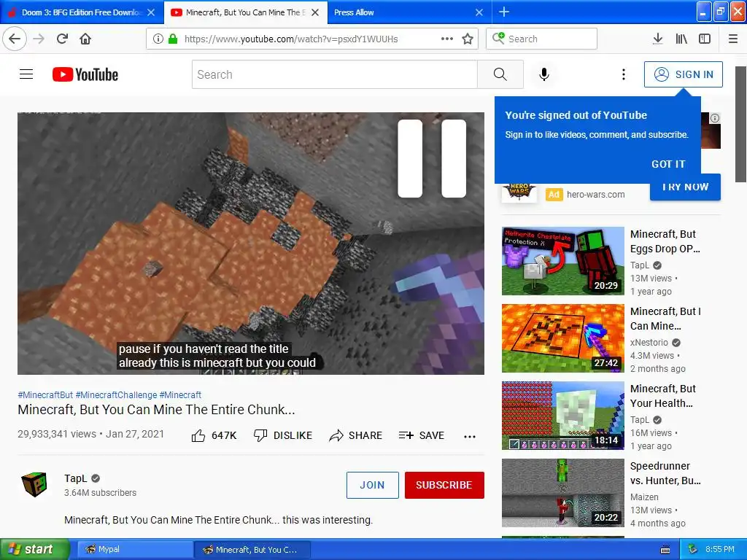The image size is (747, 560).
Task: Dismiss popup with GOT IT
Action: coord(668,164)
